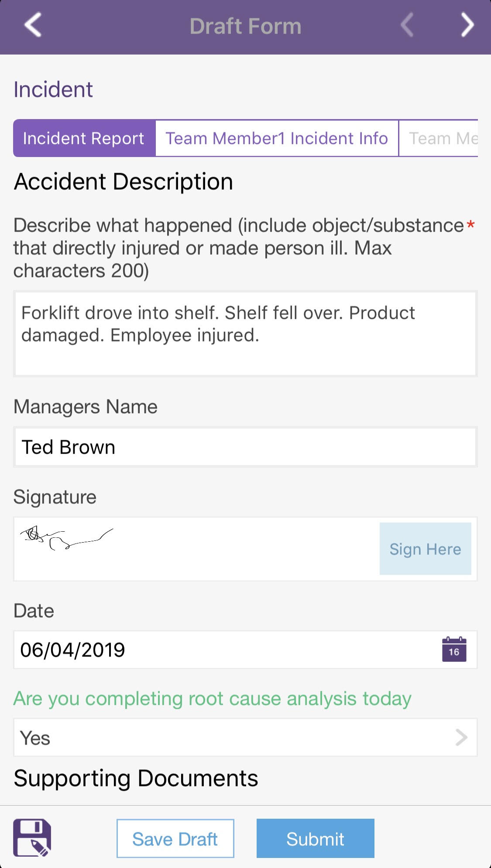Image resolution: width=491 pixels, height=868 pixels.
Task: Tap the Supporting Documents heading
Action: [136, 779]
